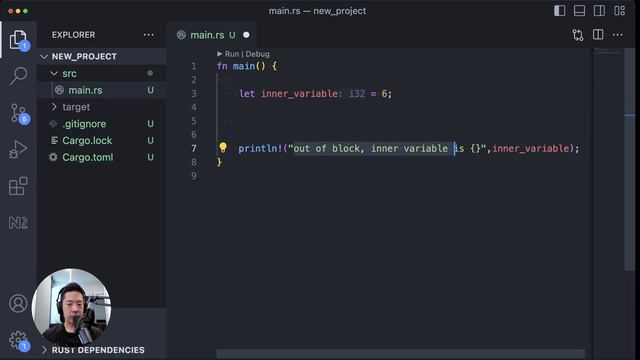
Task: Click the println! macro on line 7
Action: point(260,149)
